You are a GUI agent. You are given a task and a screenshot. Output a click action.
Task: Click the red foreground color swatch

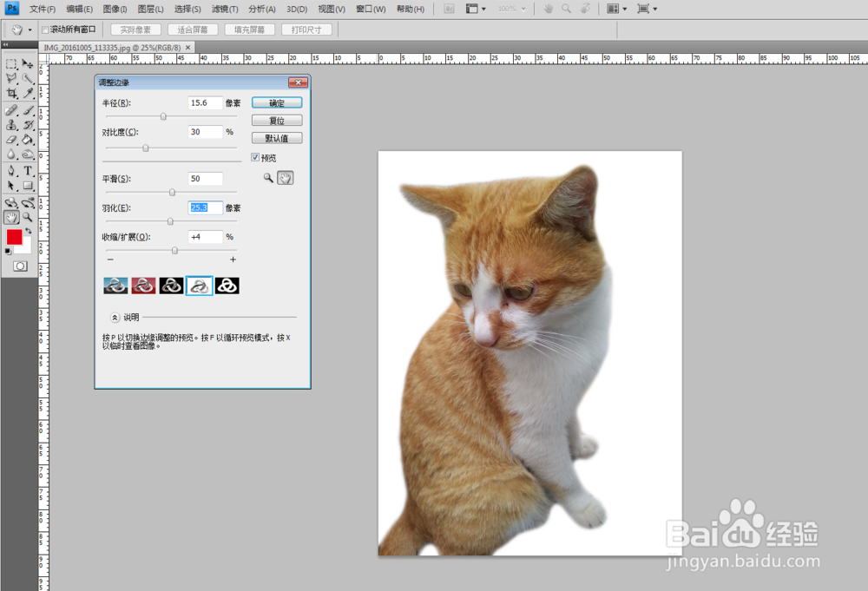click(14, 237)
